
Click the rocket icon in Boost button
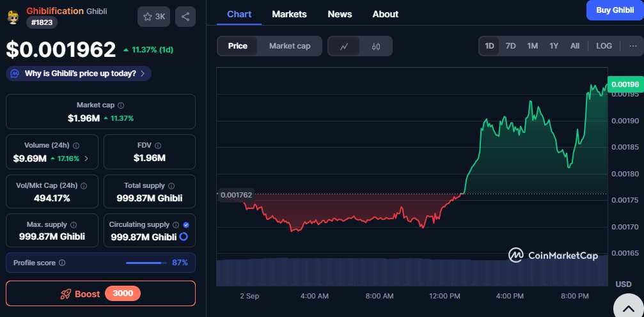pyautogui.click(x=66, y=294)
